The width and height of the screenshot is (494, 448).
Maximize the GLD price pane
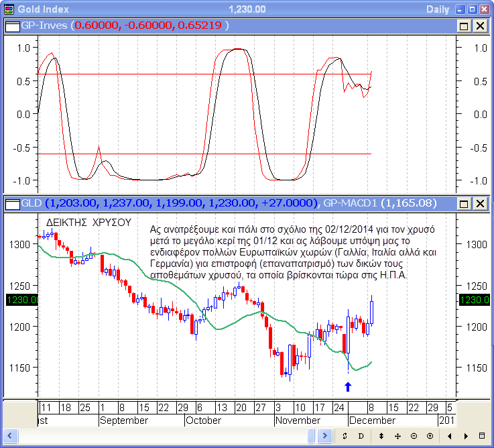pos(464,203)
